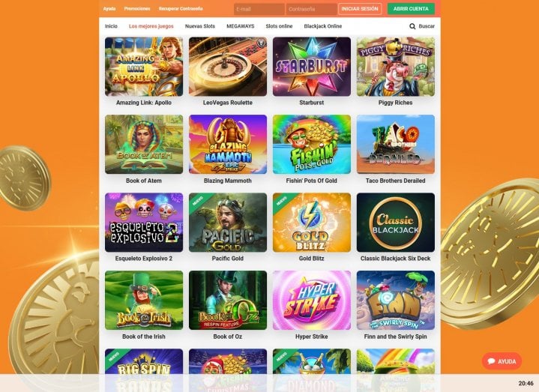Open the Gold Blitz game tile
539x392 pixels.
point(311,223)
